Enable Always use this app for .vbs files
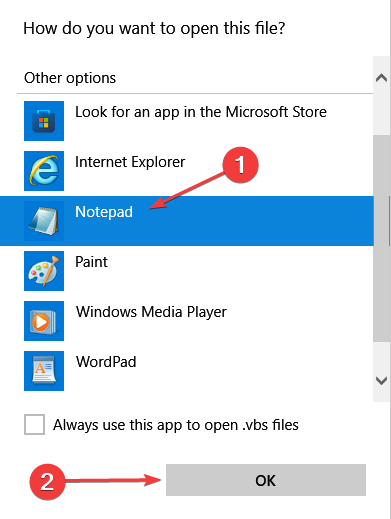 pyautogui.click(x=34, y=424)
